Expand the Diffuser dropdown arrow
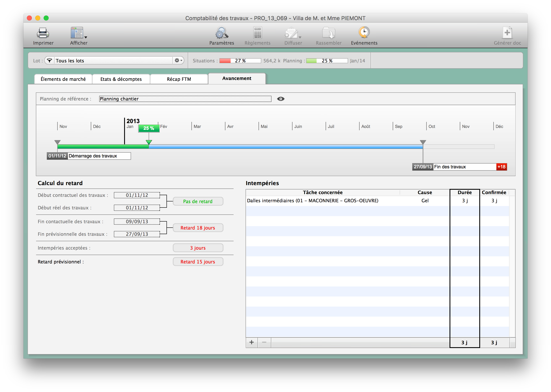The image size is (551, 392). (300, 37)
